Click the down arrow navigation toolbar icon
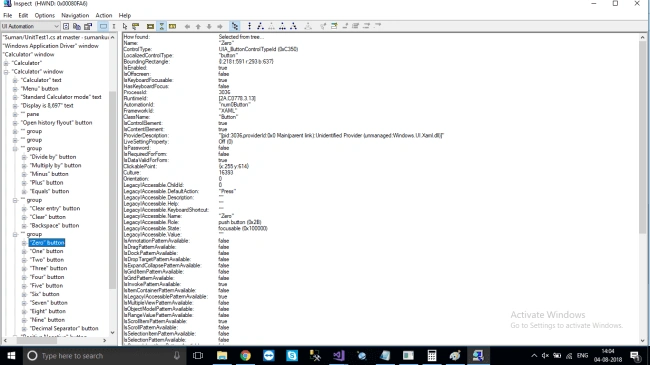This screenshot has height=365, width=650. click(209, 26)
